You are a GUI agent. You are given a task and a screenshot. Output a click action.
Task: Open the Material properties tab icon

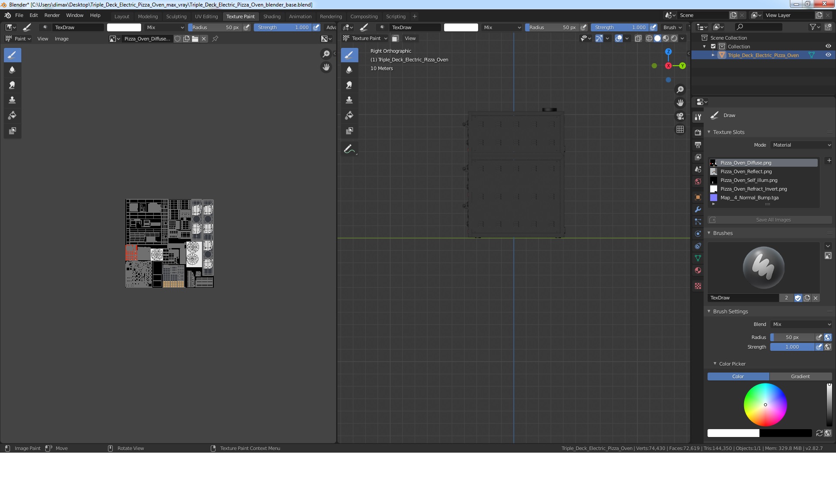pos(698,271)
